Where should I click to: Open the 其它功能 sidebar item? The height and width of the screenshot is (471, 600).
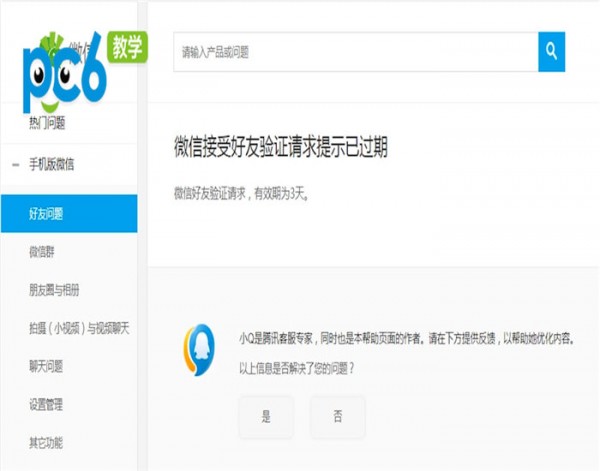tap(46, 443)
